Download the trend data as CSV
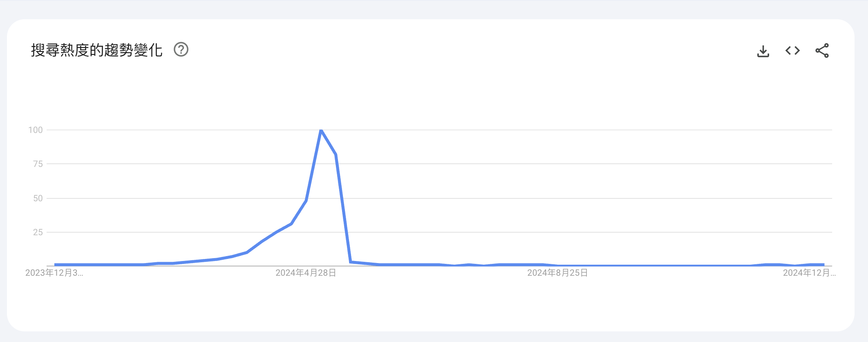The width and height of the screenshot is (868, 342). pyautogui.click(x=763, y=51)
